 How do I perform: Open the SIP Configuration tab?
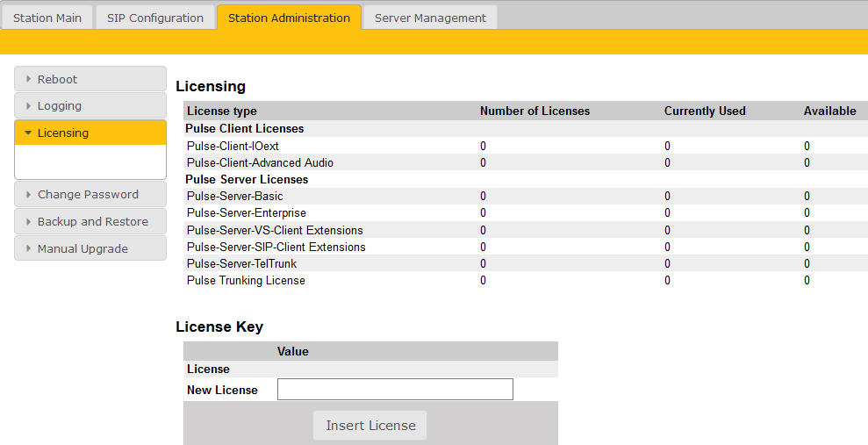coord(154,18)
